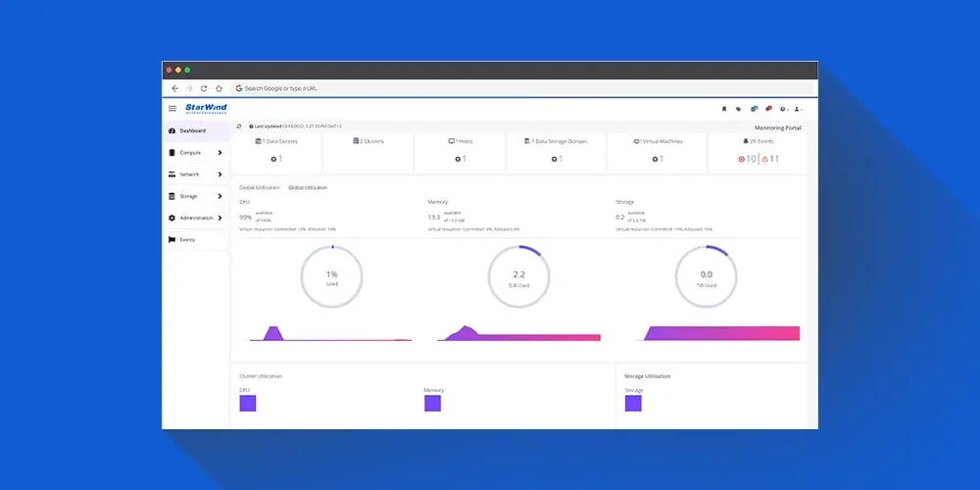
Task: Click the browser back arrow
Action: tap(175, 89)
